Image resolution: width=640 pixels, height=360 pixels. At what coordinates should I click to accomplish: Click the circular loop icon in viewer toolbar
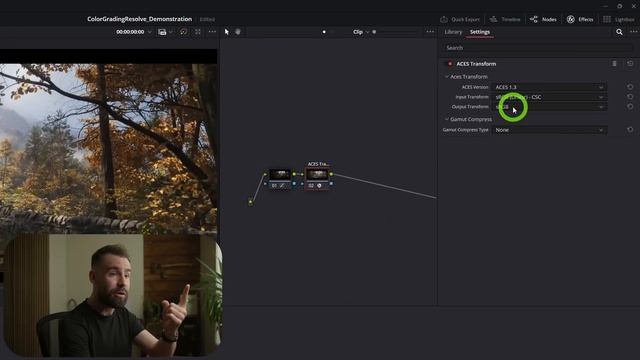pyautogui.click(x=183, y=32)
